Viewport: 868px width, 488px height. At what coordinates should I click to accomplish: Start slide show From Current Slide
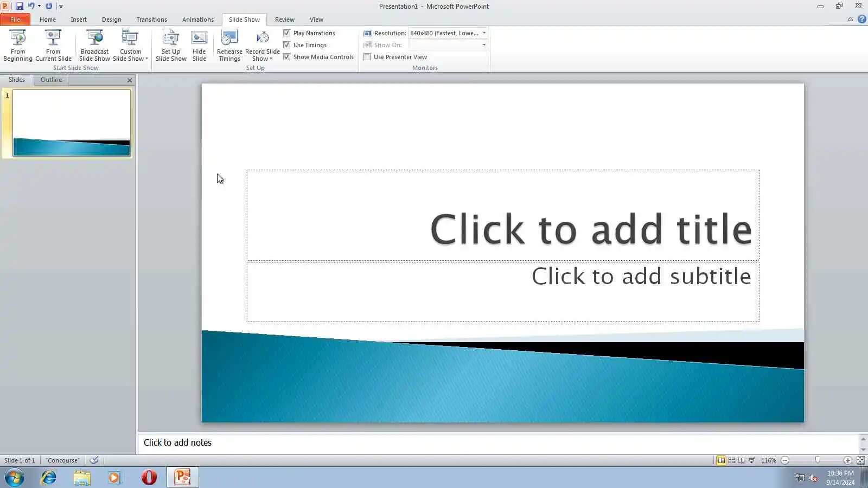coord(53,46)
